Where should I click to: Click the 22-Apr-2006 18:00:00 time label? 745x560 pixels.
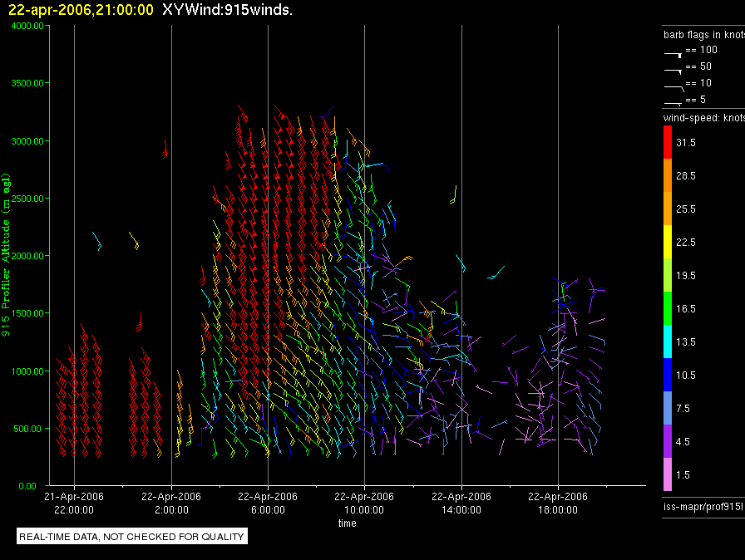(558, 503)
